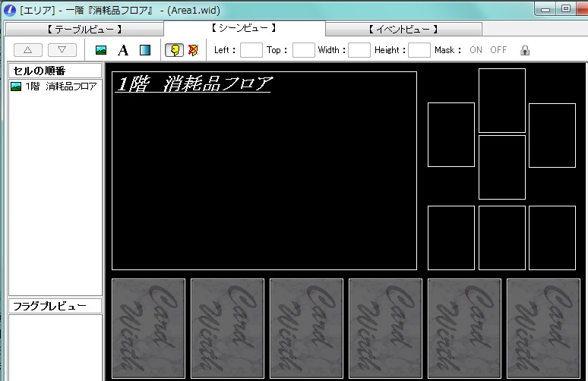Add a color cell with gradient icon
This screenshot has height=381, width=588.
145,50
